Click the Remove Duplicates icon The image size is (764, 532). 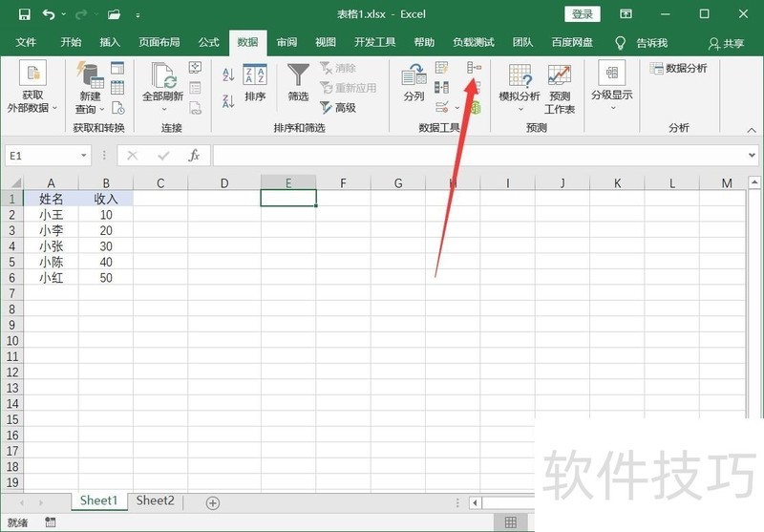pos(441,87)
